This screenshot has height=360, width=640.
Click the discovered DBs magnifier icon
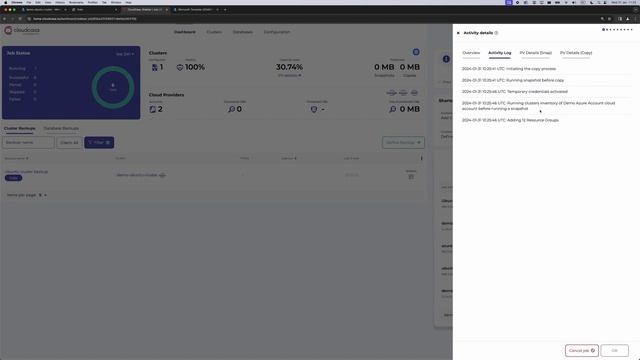tap(231, 109)
